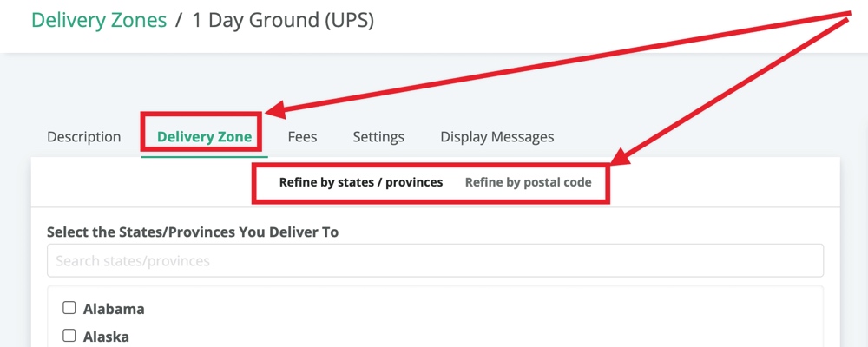Click the Alaska state label
868x347 pixels.
coord(106,337)
